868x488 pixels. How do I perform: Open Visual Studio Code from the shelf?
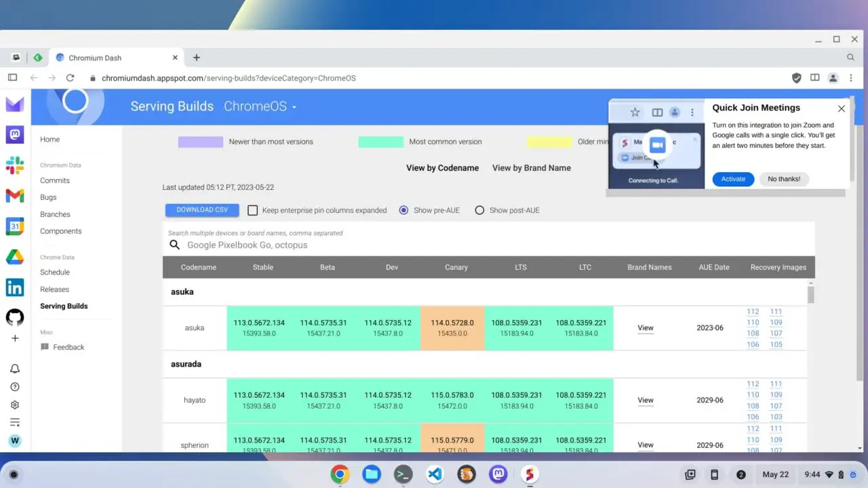coord(435,474)
